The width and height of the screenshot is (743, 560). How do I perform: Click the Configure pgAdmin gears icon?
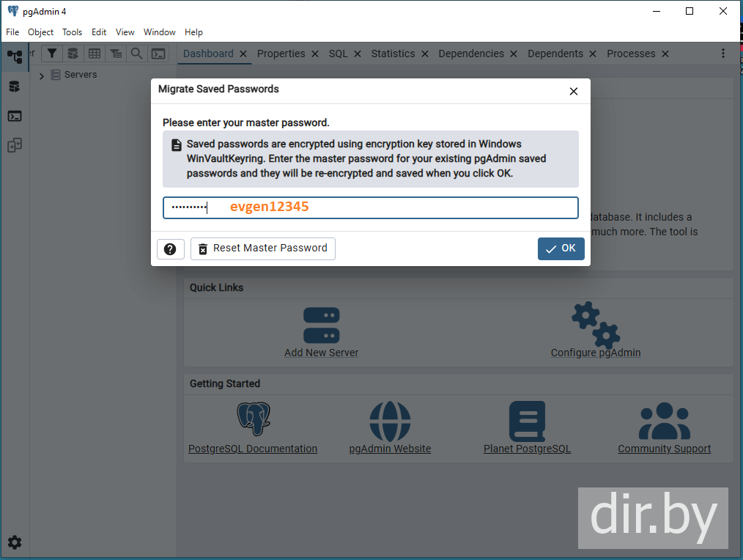pos(596,324)
